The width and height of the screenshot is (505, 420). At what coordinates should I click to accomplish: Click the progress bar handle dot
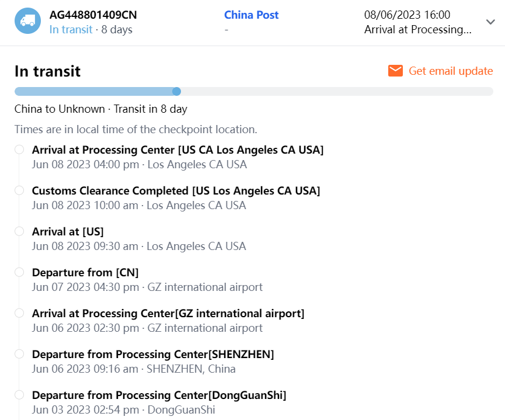176,91
